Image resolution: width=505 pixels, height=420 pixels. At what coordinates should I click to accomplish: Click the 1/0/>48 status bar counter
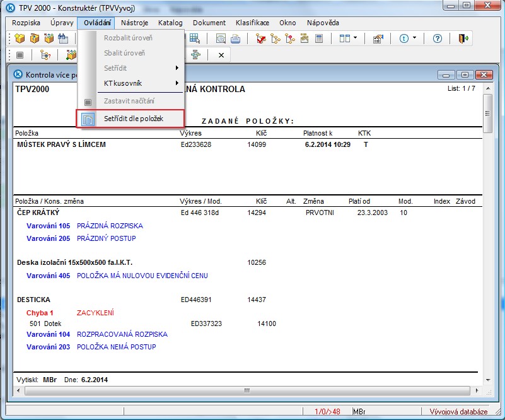(327, 412)
